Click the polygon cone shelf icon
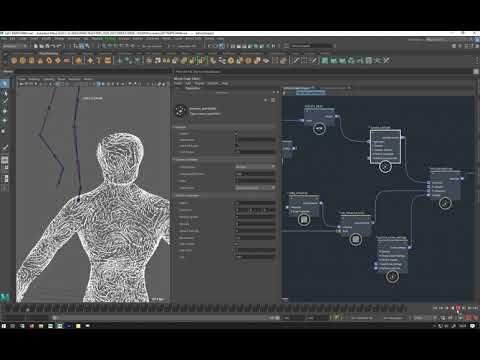The height and width of the screenshot is (360, 480). click(x=40, y=60)
